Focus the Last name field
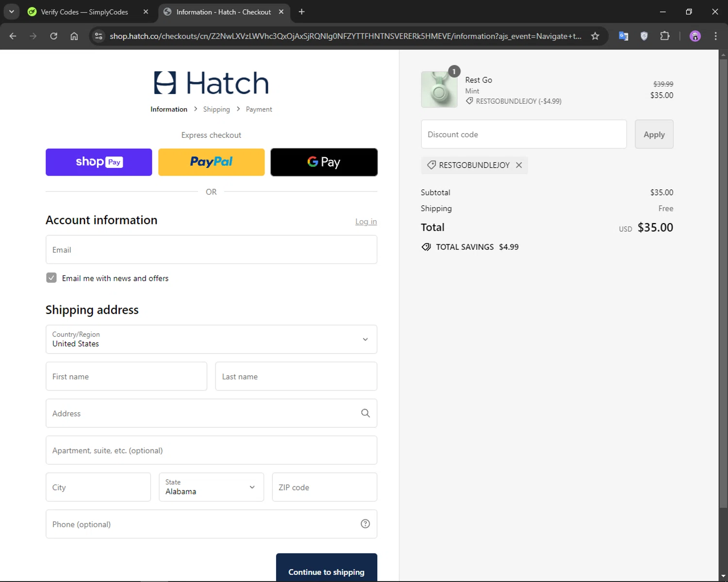The image size is (728, 582). (296, 376)
